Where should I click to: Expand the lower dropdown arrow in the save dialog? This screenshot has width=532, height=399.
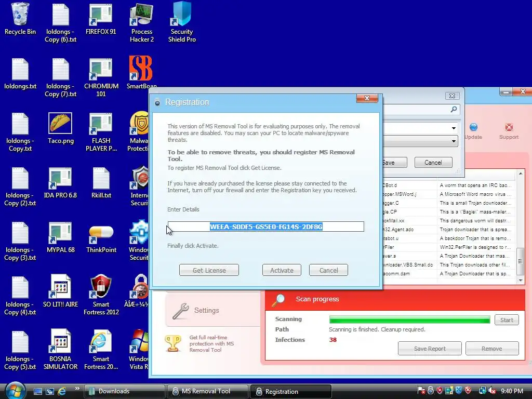click(x=454, y=141)
